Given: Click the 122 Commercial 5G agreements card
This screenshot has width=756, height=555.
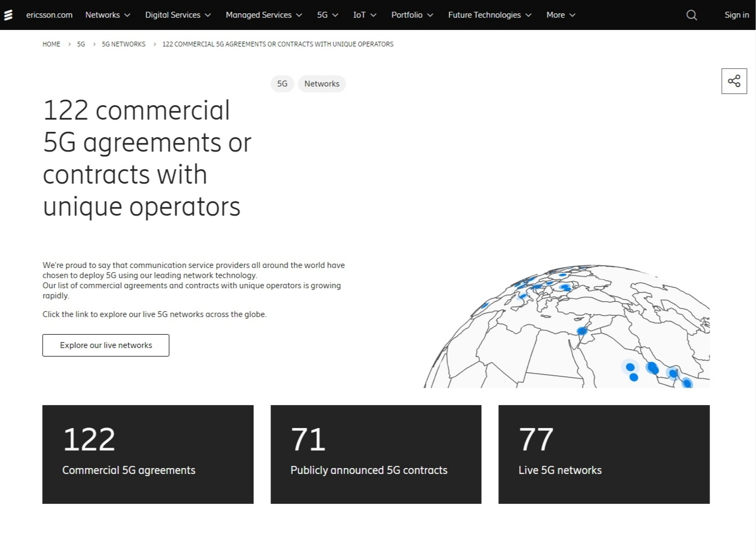Looking at the screenshot, I should (x=148, y=454).
